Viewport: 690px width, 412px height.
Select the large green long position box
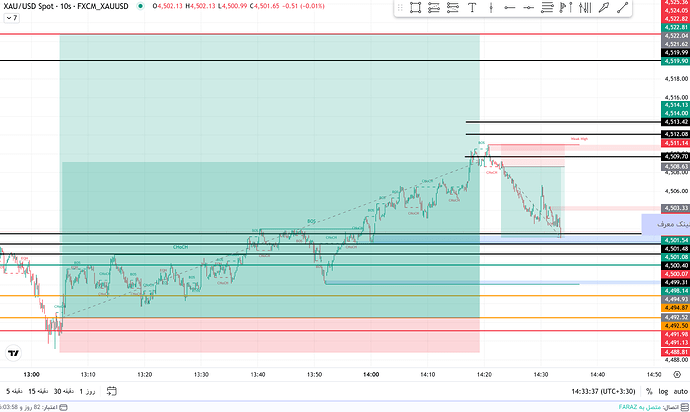[x=269, y=176]
